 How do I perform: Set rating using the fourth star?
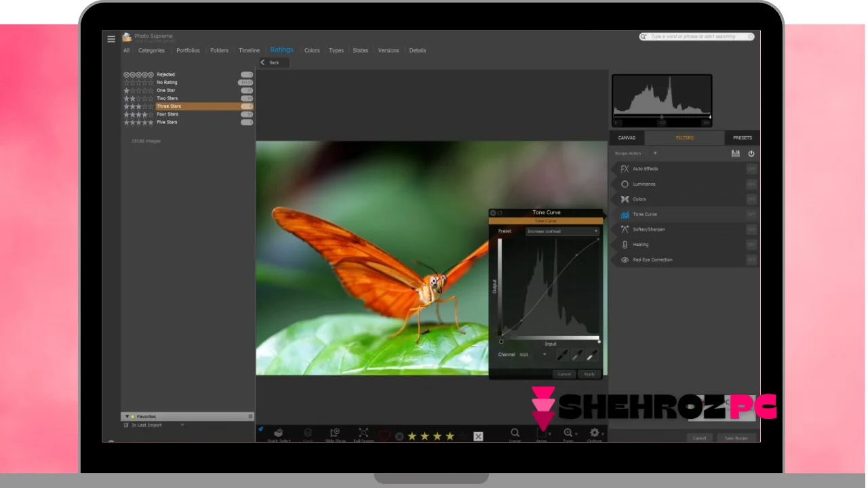click(x=450, y=436)
